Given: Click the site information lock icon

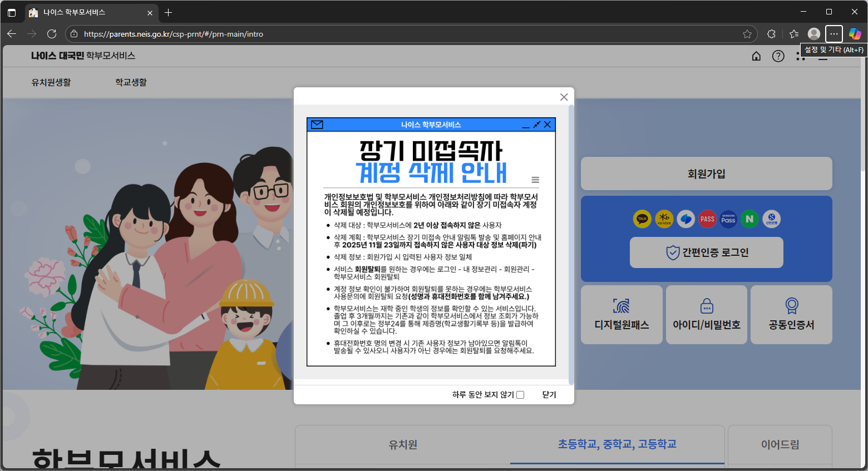Looking at the screenshot, I should (74, 34).
